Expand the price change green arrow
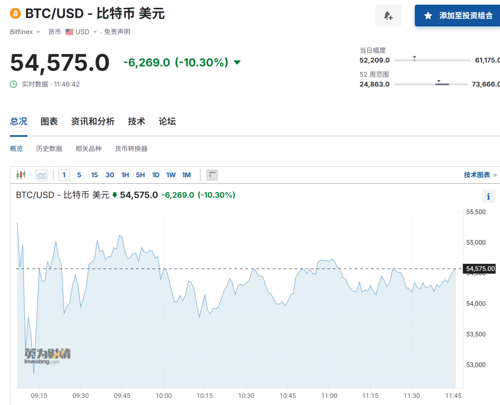500x405 pixels. [x=237, y=62]
